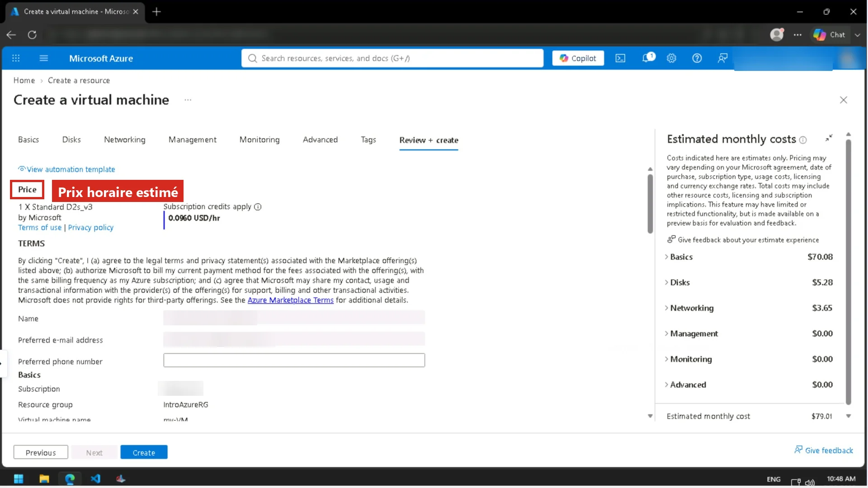
Task: Open the browser profile avatar
Action: [x=777, y=35]
